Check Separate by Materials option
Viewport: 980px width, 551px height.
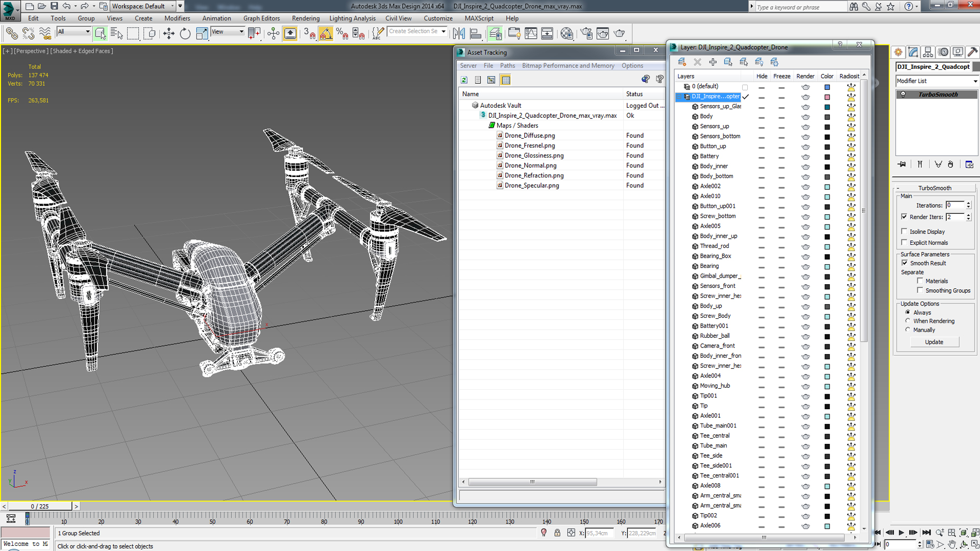pyautogui.click(x=920, y=281)
